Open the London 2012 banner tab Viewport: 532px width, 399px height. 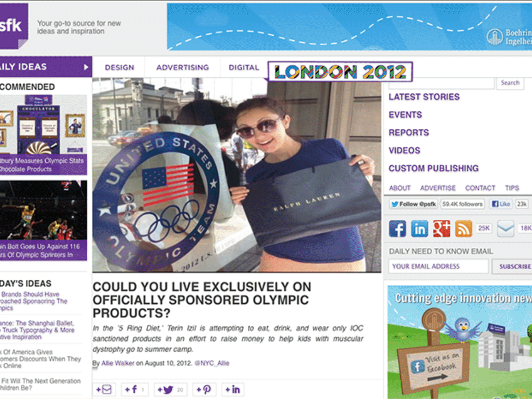(340, 72)
